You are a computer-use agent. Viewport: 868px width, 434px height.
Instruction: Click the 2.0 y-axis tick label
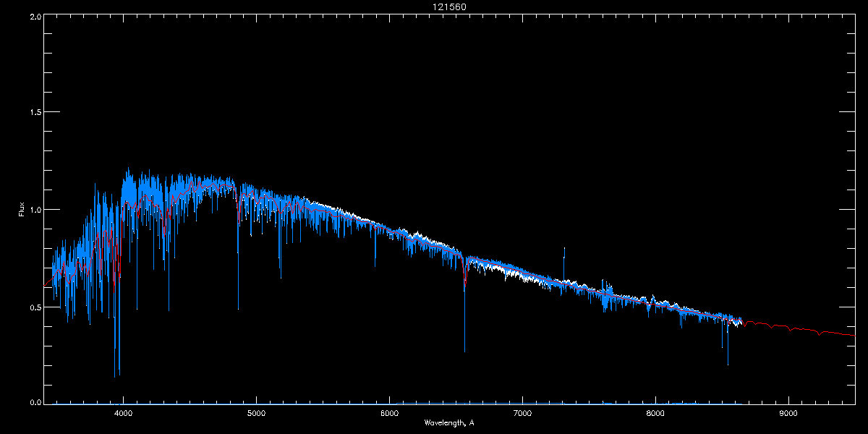tap(33, 15)
